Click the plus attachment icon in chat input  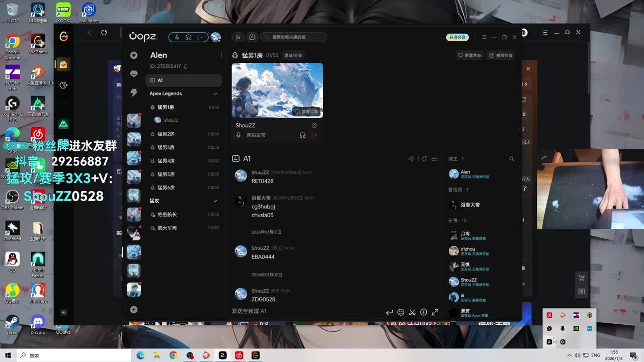424,312
